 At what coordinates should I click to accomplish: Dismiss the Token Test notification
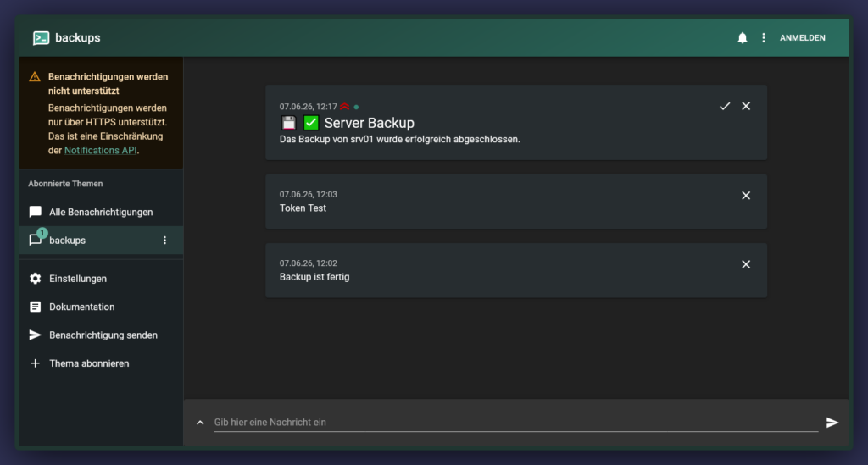click(x=746, y=196)
